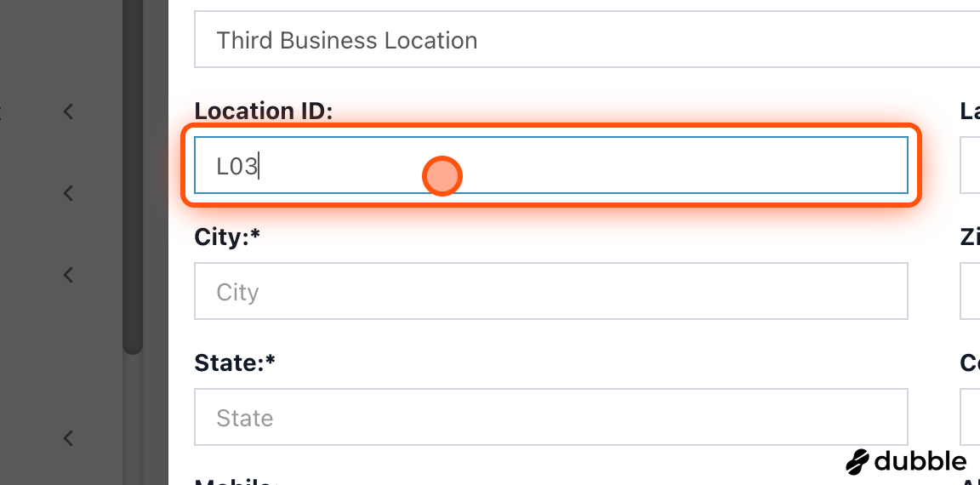980x485 pixels.
Task: Click the orange circle cursor marker
Action: 442,175
